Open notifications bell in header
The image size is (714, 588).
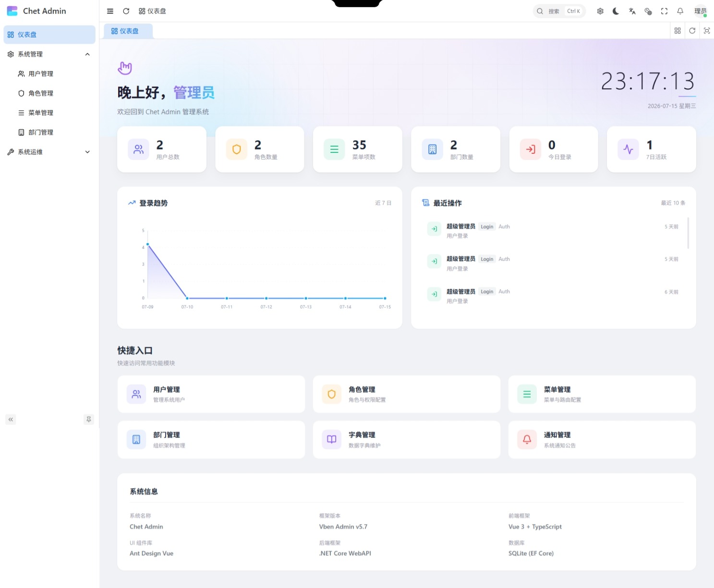click(x=680, y=11)
